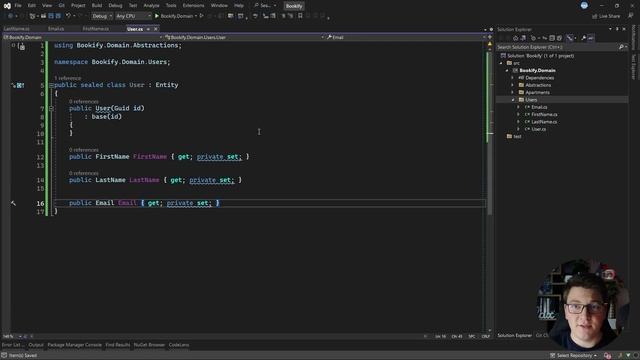The width and height of the screenshot is (640, 360).
Task: Click the Entity base class in code
Action: point(167,85)
